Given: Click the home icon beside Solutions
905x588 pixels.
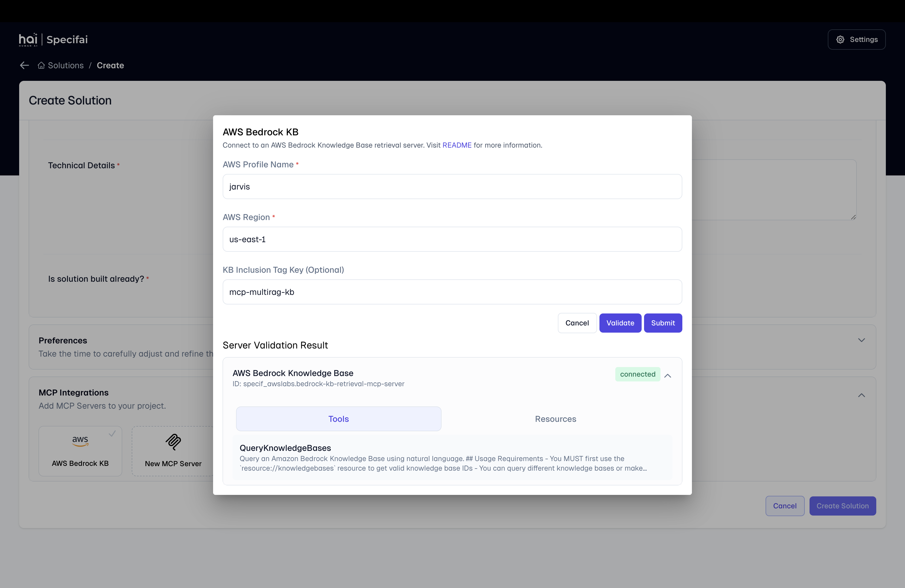Looking at the screenshot, I should 41,66.
